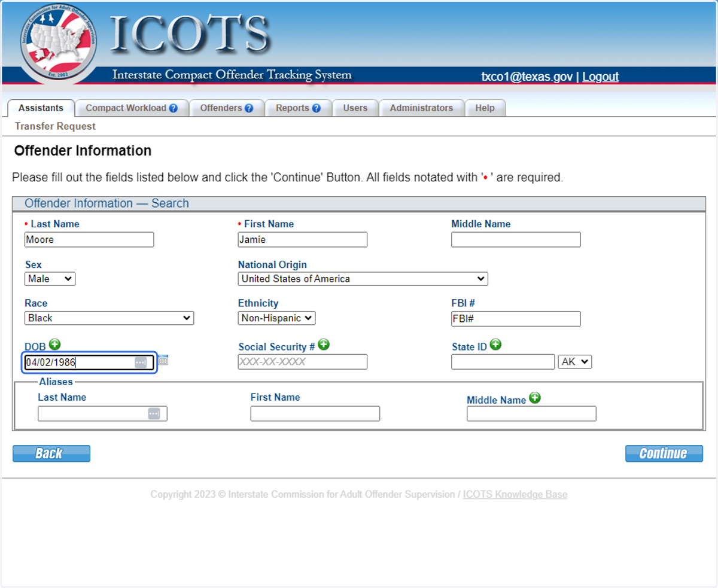
Task: Click the Aliases First Name field
Action: pos(315,414)
